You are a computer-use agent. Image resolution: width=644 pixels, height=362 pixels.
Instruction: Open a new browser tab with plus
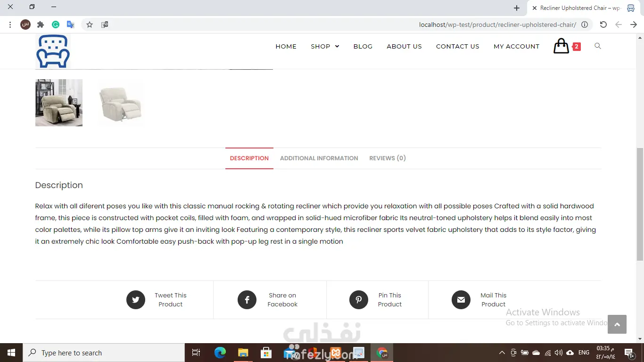point(517,8)
